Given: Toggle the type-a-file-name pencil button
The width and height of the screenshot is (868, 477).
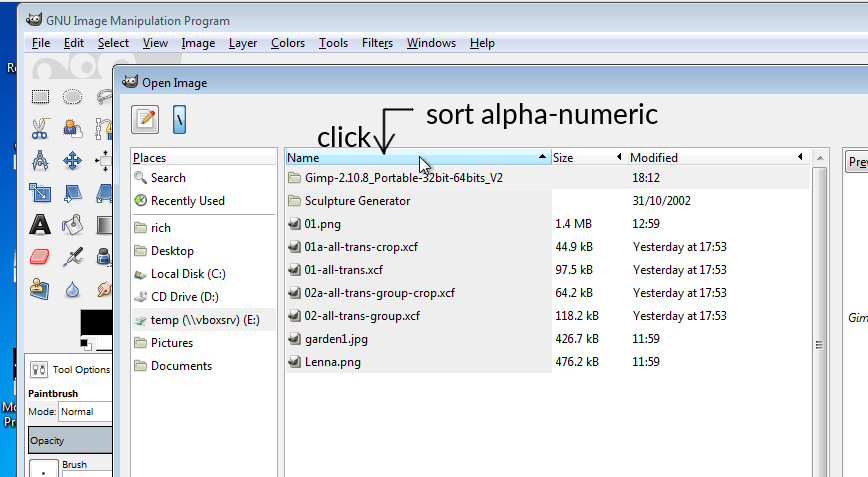Looking at the screenshot, I should 145,119.
